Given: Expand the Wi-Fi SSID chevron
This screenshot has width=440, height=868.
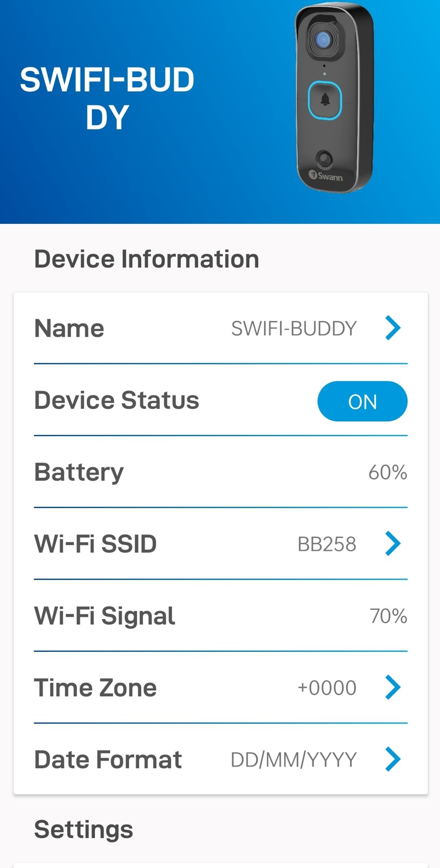Looking at the screenshot, I should (x=393, y=544).
